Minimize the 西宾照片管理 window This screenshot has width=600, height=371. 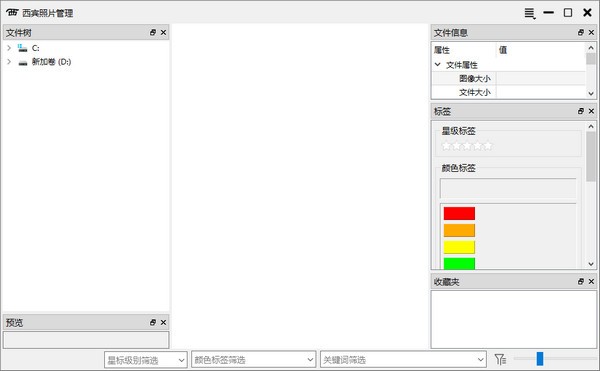548,13
